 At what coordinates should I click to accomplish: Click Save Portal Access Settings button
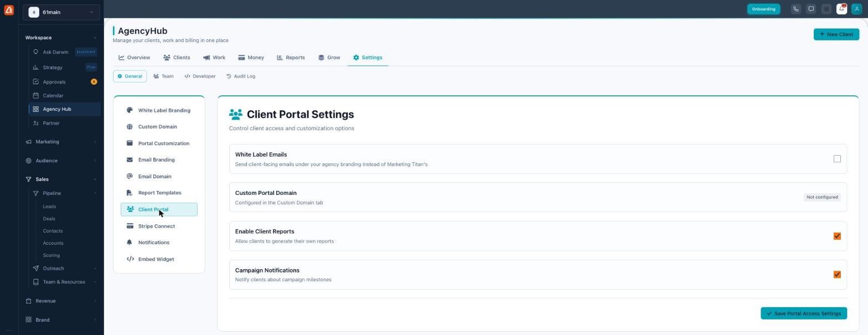803,313
